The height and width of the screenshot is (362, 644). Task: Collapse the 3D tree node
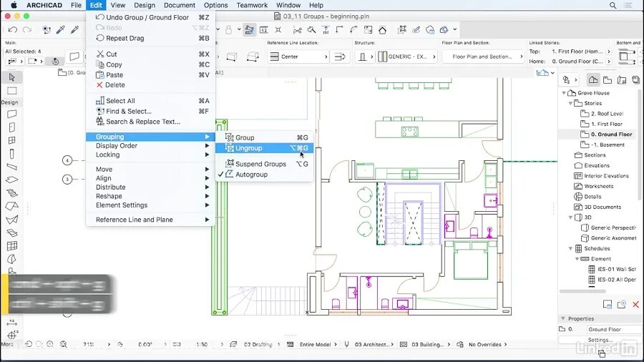pos(570,217)
